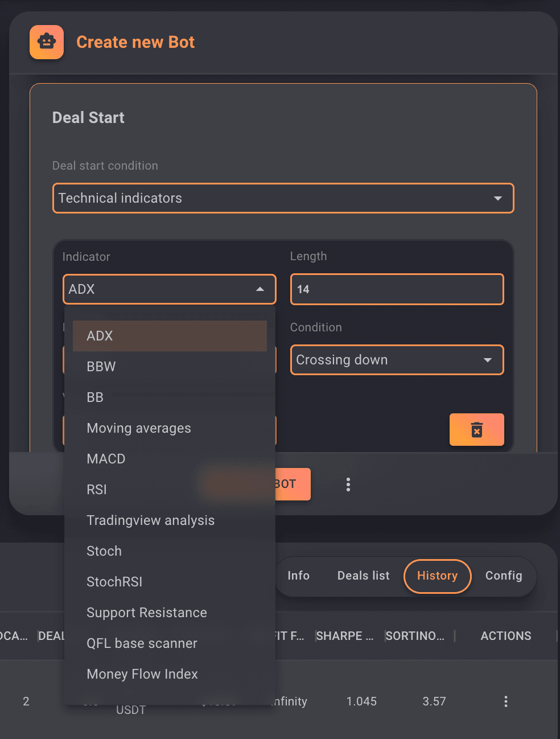Choose Support Resistance indicator
Viewport: 560px width, 739px height.
(x=147, y=613)
